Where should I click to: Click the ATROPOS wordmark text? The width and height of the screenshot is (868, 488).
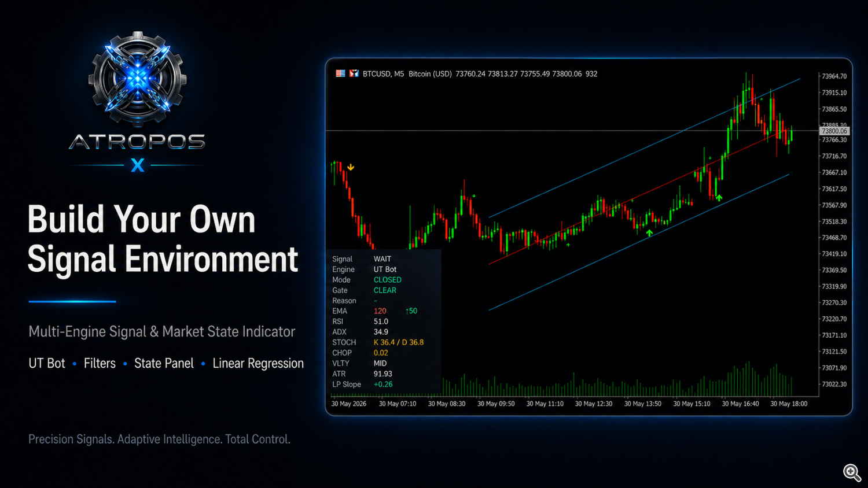137,142
